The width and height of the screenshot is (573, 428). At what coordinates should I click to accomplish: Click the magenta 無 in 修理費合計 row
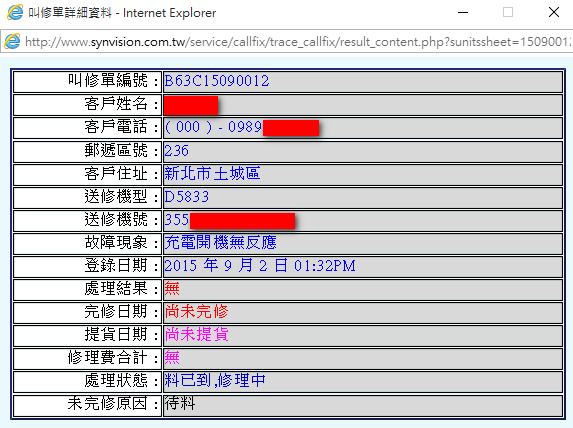point(172,358)
